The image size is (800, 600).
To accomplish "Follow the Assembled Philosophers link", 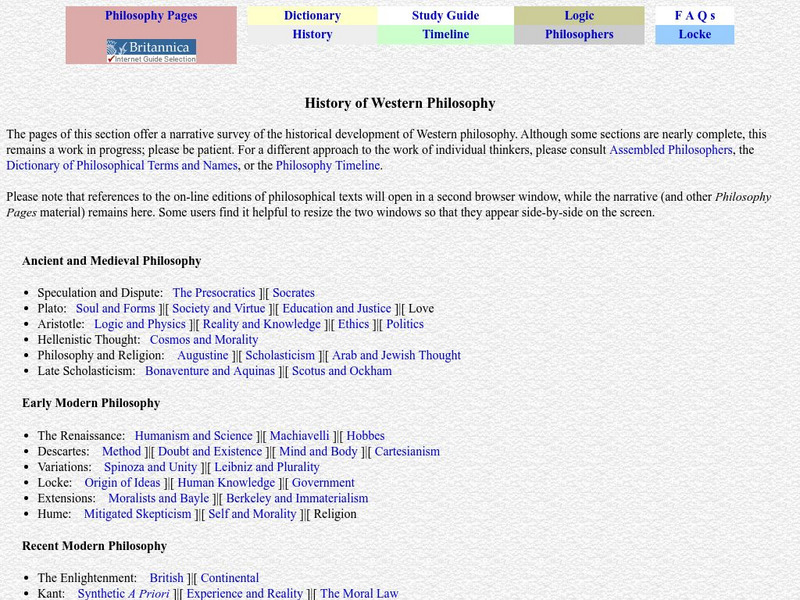I will (671, 150).
